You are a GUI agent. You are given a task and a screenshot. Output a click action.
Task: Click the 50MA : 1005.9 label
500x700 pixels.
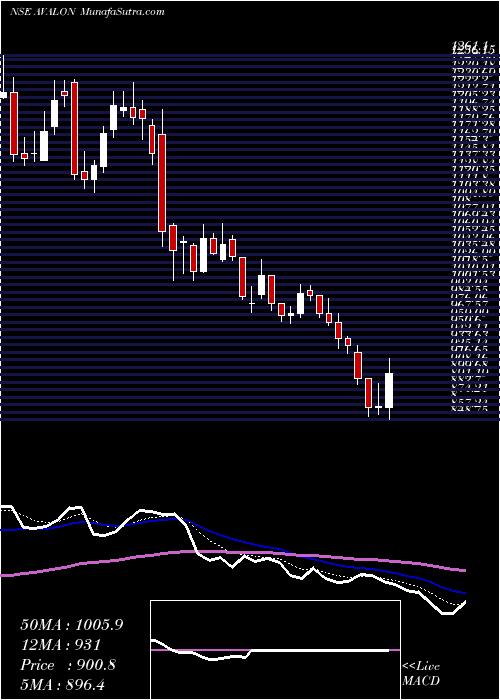click(71, 625)
